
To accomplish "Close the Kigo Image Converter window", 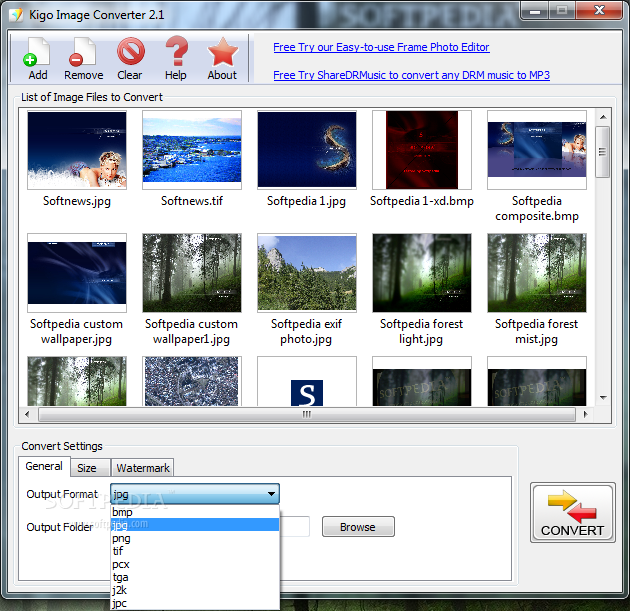I will [x=599, y=10].
